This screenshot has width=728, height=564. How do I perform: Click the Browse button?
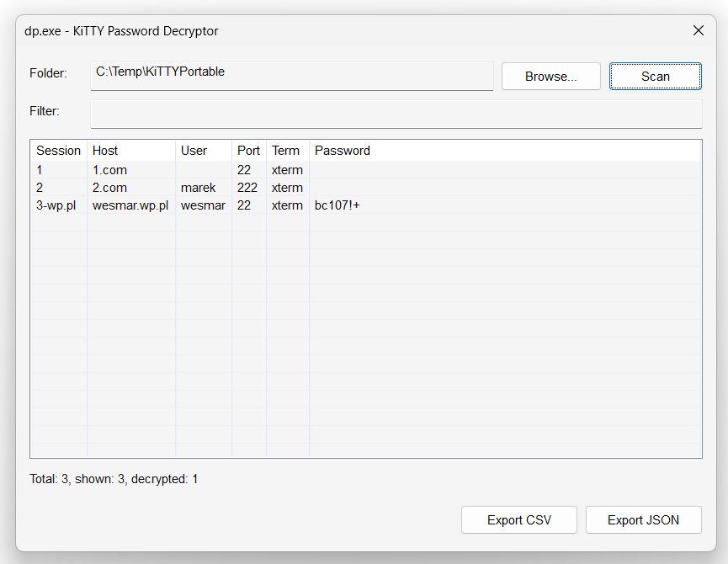[x=550, y=76]
